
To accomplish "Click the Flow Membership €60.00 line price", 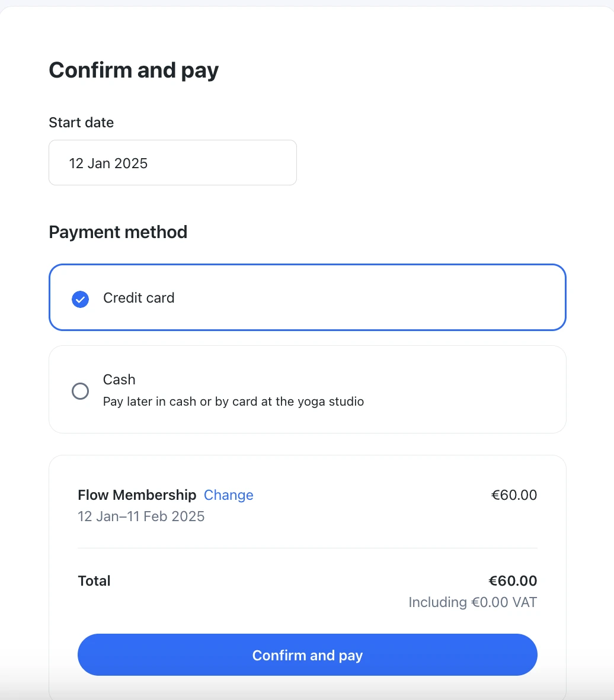I will coord(514,495).
